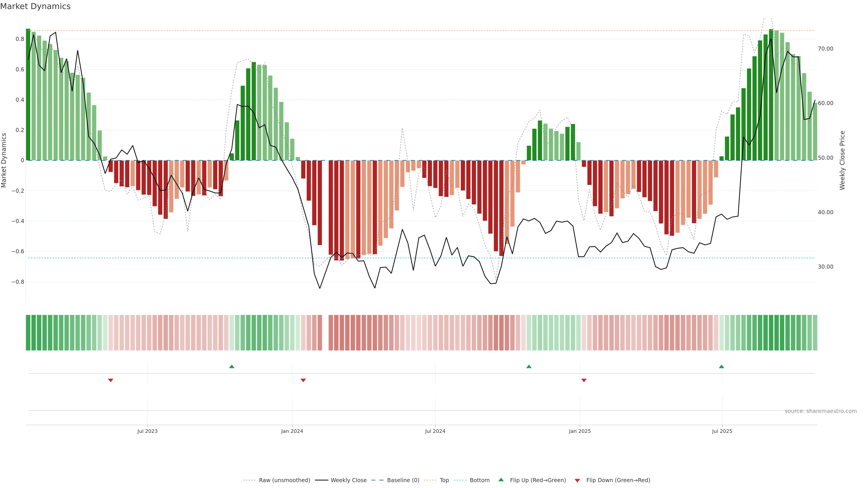This screenshot has height=488, width=868.
Task: Click the red flip-down triangle just after Jan 2024
Action: [x=303, y=380]
